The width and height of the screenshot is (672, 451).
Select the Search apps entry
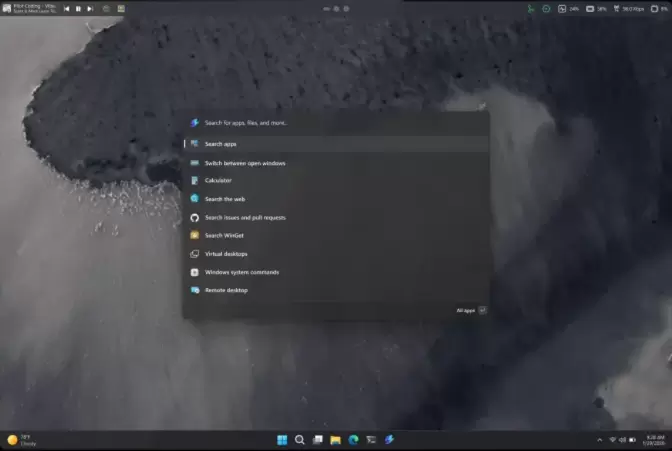[x=221, y=144]
